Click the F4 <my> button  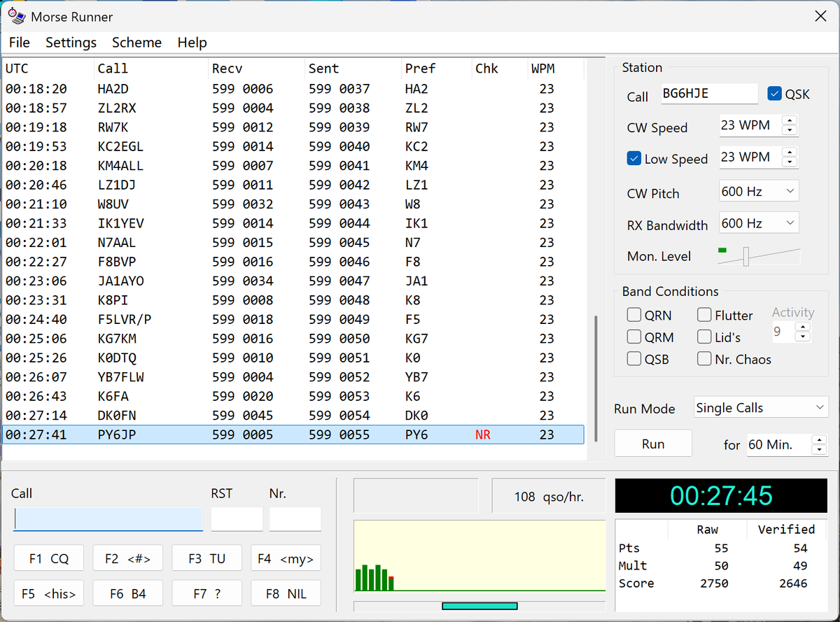tap(286, 558)
